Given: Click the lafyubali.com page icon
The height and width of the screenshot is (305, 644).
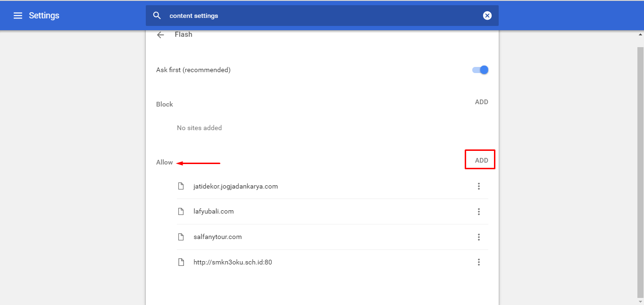Looking at the screenshot, I should [x=181, y=212].
